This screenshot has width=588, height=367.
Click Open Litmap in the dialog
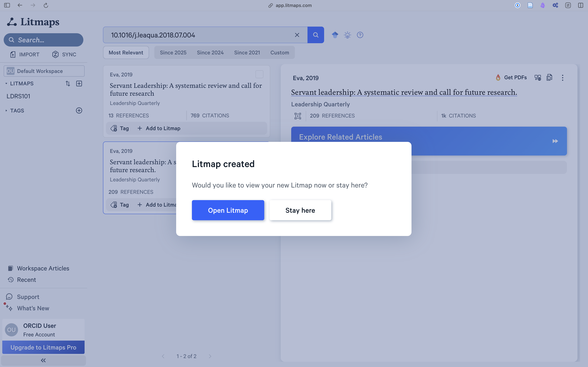[x=228, y=210]
